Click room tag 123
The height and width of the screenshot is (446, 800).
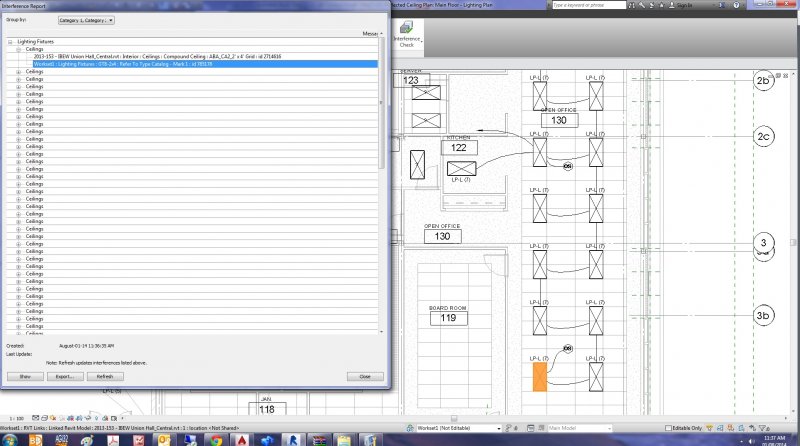click(x=411, y=80)
